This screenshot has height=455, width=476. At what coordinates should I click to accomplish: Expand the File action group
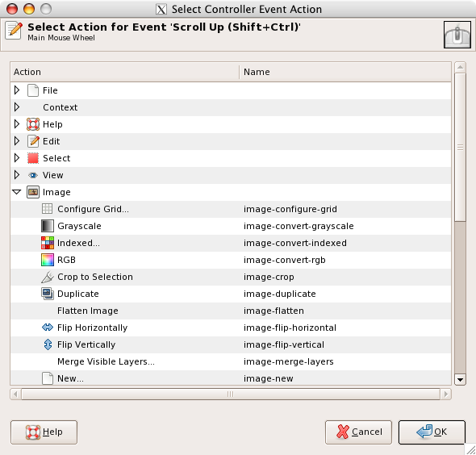17,90
